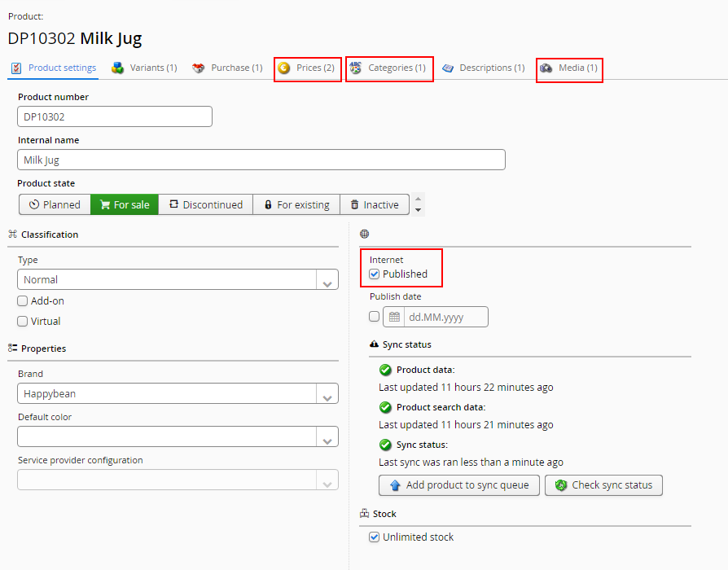Click the calendar icon in Publish date
Screen dimensions: 728x570
[395, 317]
